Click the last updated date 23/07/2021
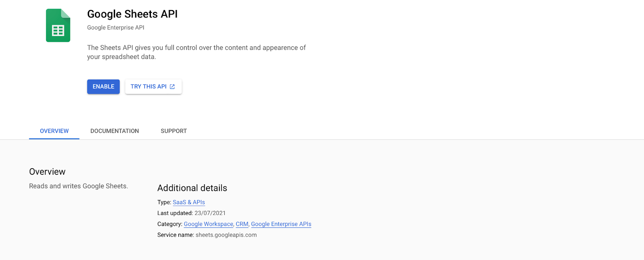Viewport: 644px width, 260px height. point(210,213)
